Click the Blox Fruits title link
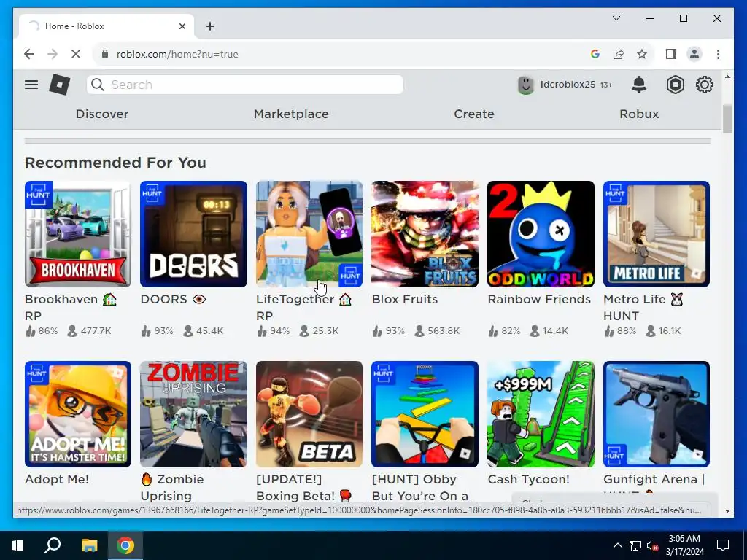747x560 pixels. pyautogui.click(x=405, y=299)
